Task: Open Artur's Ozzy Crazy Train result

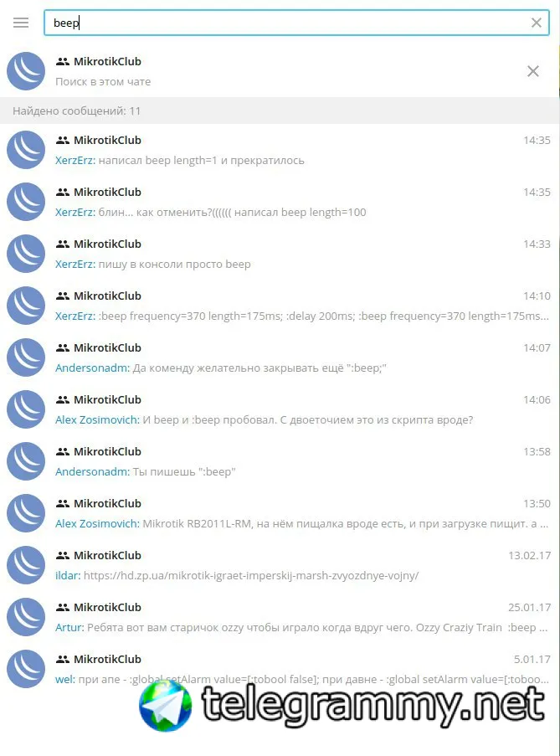Action: 280,617
